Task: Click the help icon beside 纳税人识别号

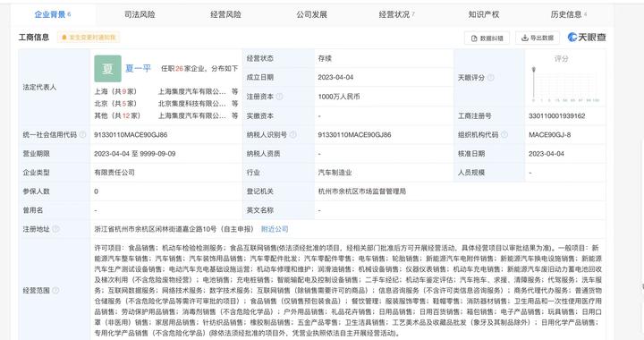Action: click(292, 135)
